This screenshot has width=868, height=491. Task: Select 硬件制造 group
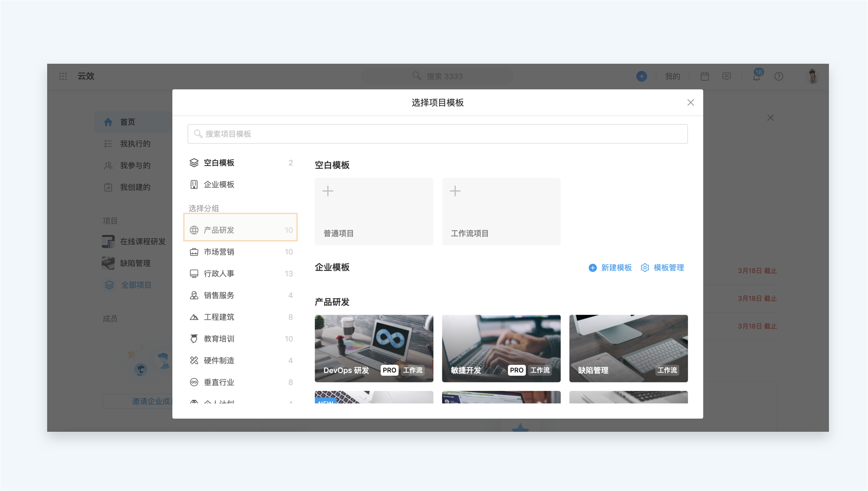(x=241, y=360)
